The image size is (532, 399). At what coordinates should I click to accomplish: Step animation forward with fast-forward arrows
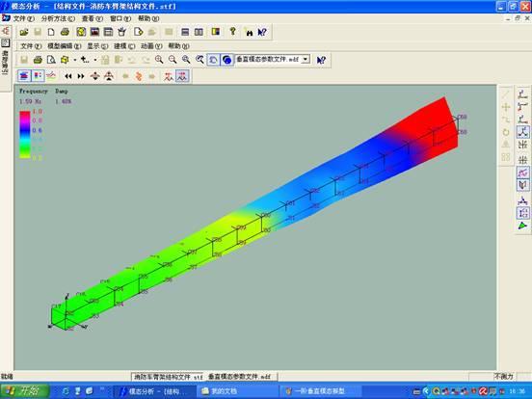[x=81, y=76]
